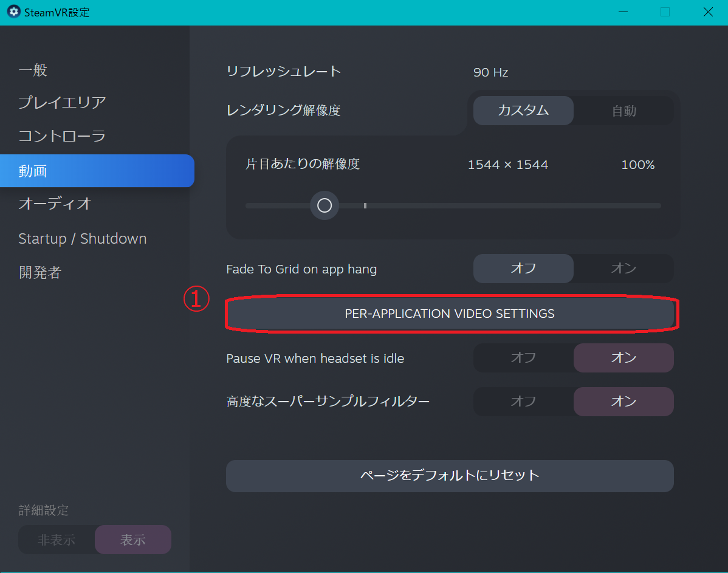728x573 pixels.
Task: Select the 動画 sidebar section
Action: point(97,171)
